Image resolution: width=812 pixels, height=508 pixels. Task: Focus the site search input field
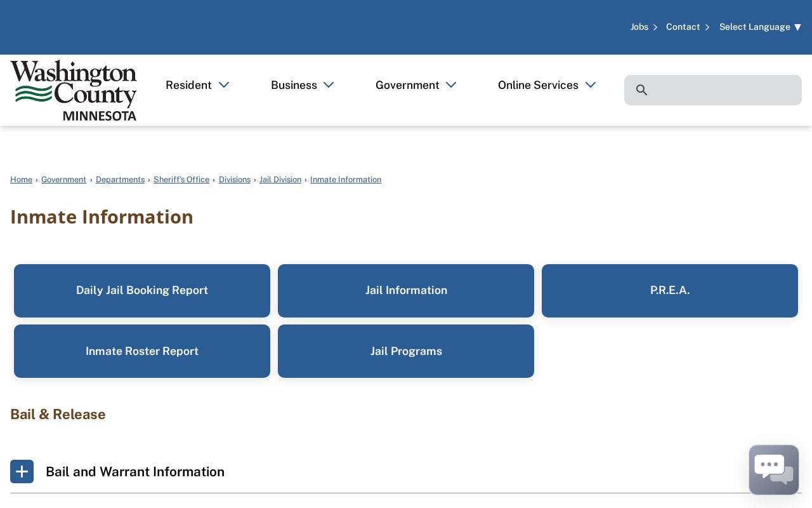713,90
